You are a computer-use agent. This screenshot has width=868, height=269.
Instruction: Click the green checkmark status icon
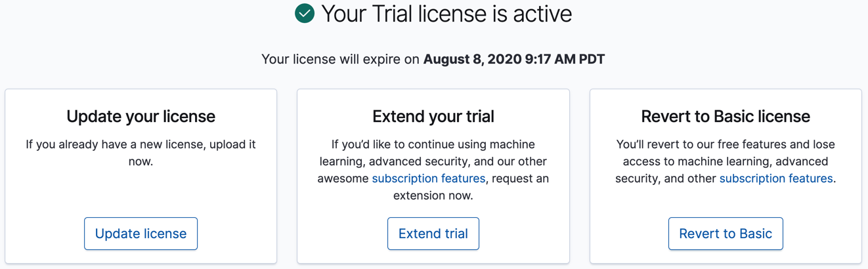pos(305,13)
